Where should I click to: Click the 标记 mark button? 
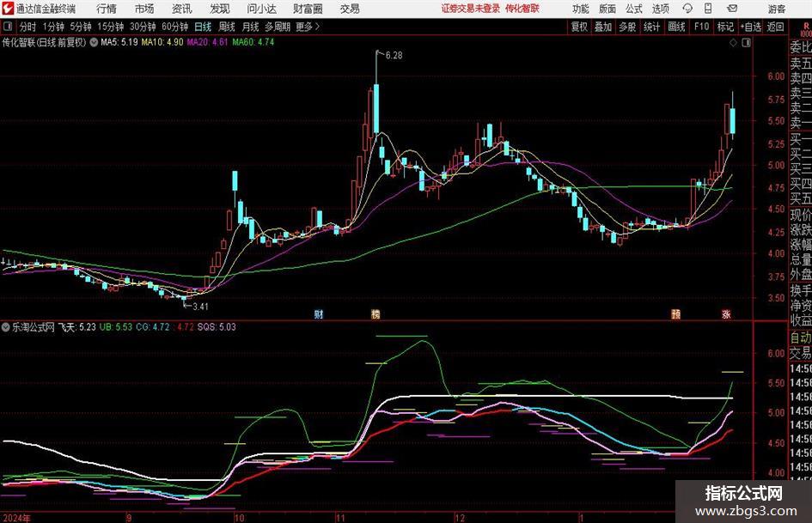point(725,27)
